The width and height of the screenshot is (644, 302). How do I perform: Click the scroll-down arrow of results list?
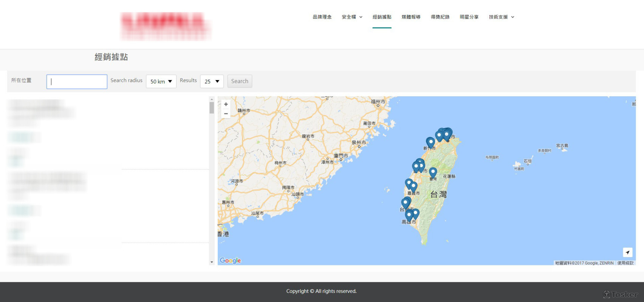[x=212, y=262]
